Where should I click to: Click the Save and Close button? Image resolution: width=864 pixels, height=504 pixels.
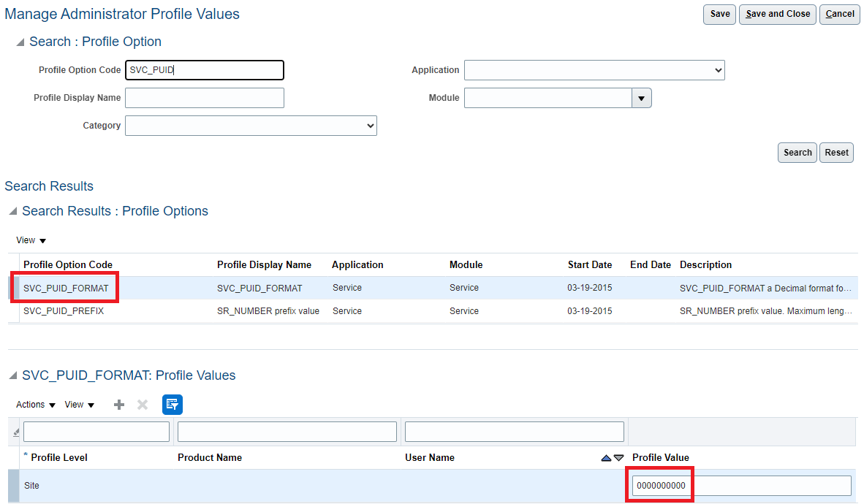(777, 14)
